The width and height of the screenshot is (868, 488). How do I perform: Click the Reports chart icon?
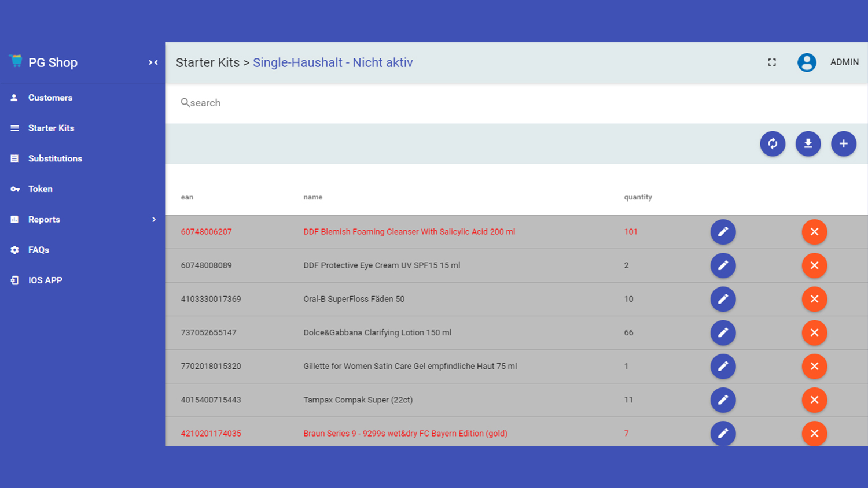14,220
